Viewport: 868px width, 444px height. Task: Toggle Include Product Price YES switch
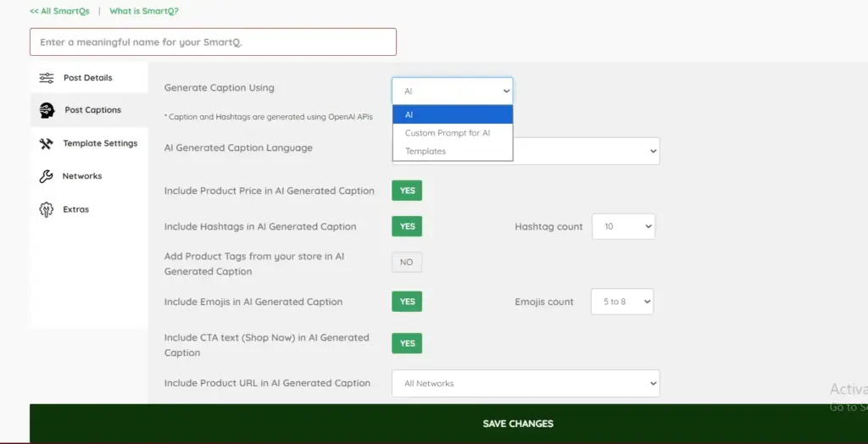pos(407,191)
